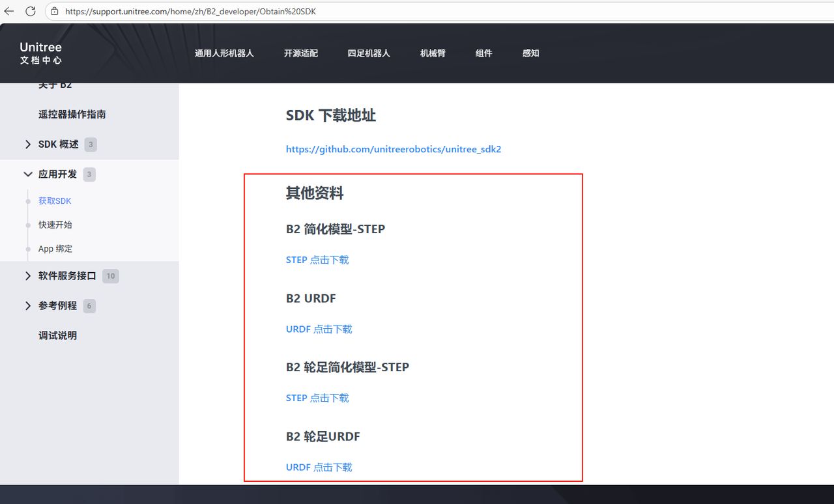Image resolution: width=834 pixels, height=504 pixels.
Task: Download STEP under B2 简化模型-STEP
Action: pos(317,260)
